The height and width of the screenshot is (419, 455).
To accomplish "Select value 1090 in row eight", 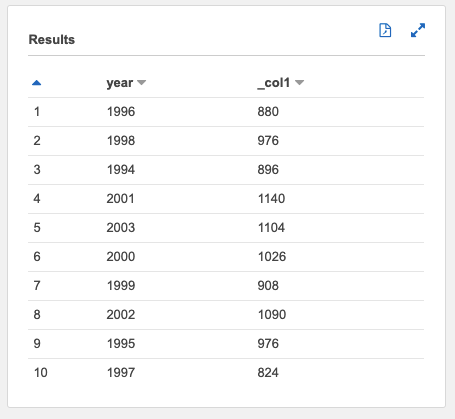I will pos(272,315).
